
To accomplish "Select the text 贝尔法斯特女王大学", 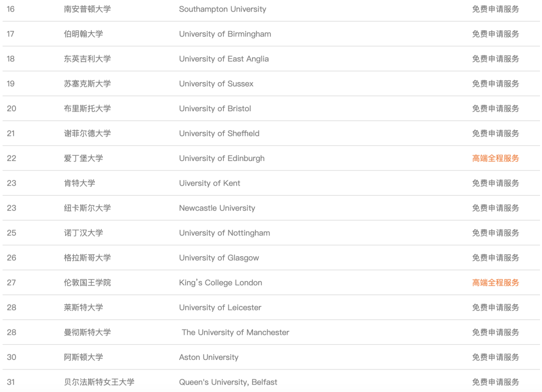I will point(99,382).
